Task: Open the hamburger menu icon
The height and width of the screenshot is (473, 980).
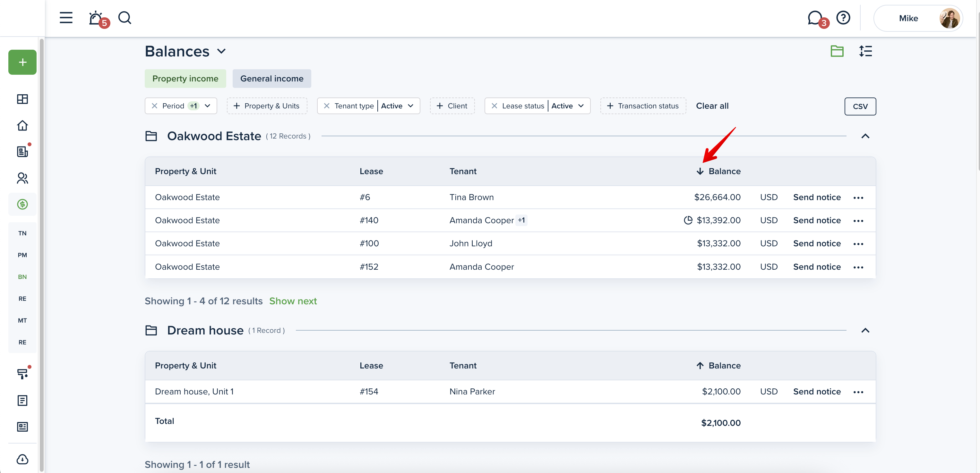Action: pos(66,18)
